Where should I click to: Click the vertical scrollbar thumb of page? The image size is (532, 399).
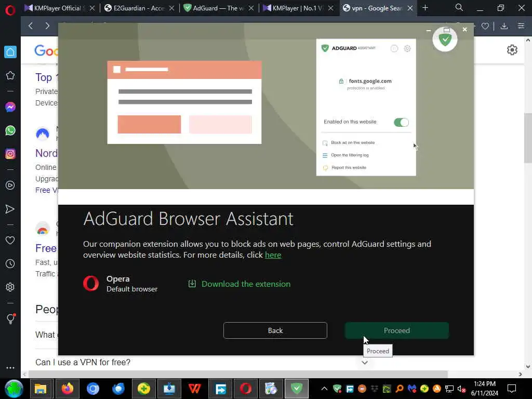click(528, 138)
